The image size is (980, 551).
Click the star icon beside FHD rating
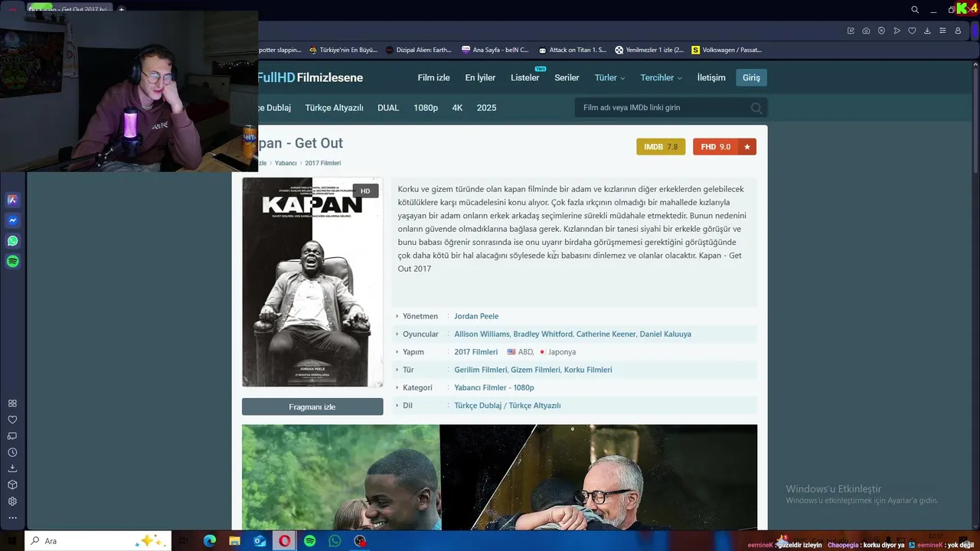click(x=747, y=147)
